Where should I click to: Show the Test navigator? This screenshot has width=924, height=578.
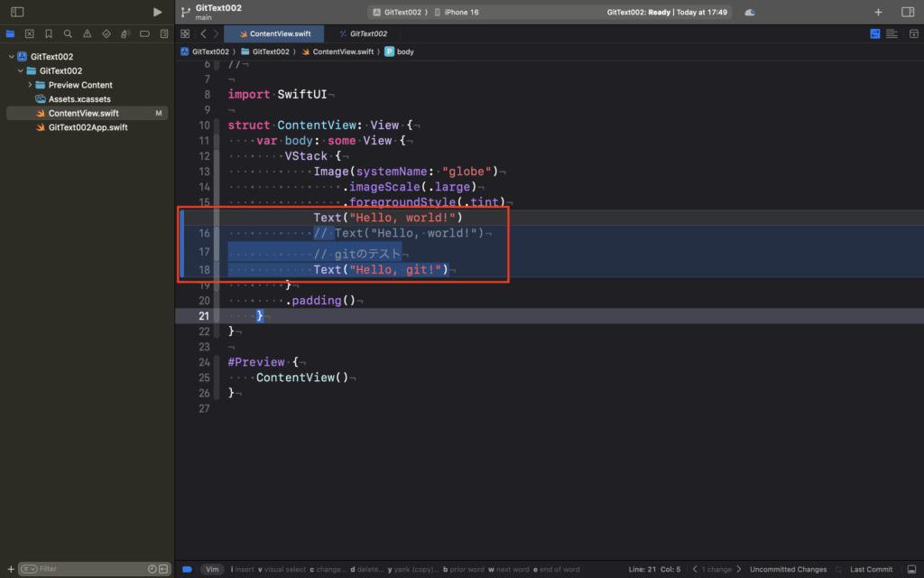pos(106,33)
